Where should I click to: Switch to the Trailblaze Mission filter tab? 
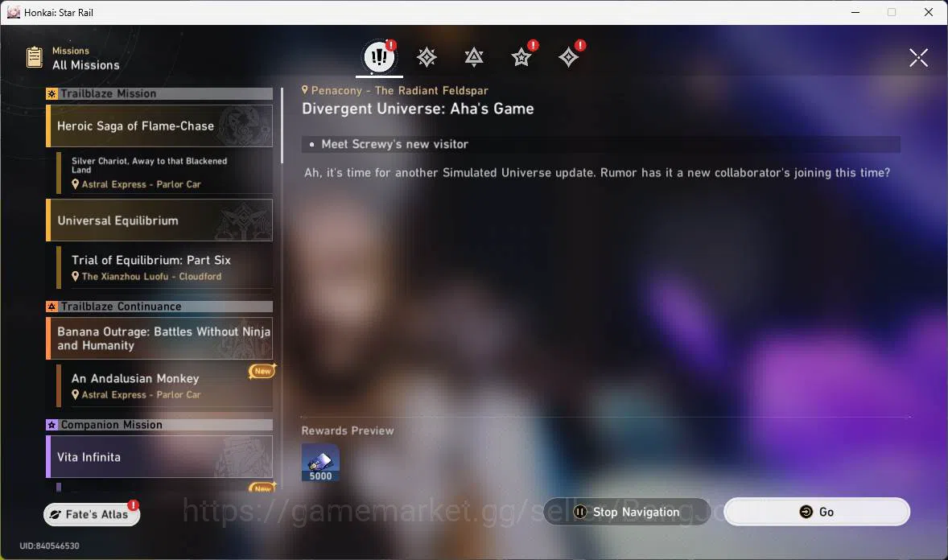coord(427,57)
